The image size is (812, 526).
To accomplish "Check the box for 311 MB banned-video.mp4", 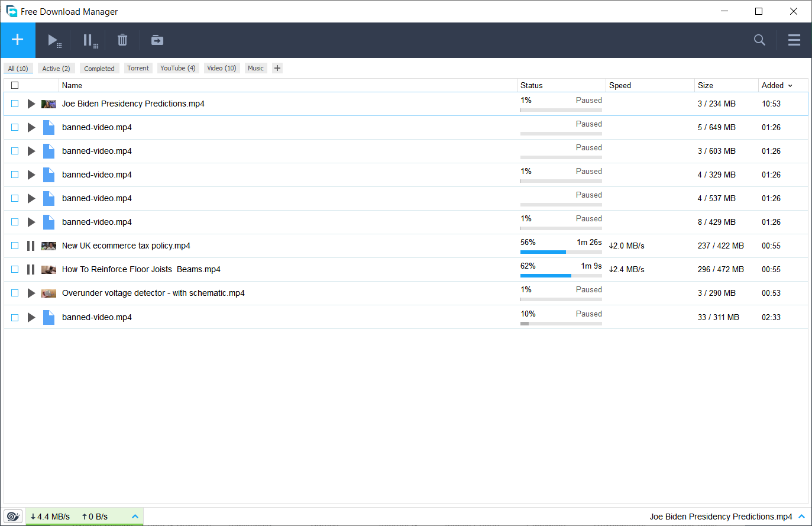I will click(15, 317).
